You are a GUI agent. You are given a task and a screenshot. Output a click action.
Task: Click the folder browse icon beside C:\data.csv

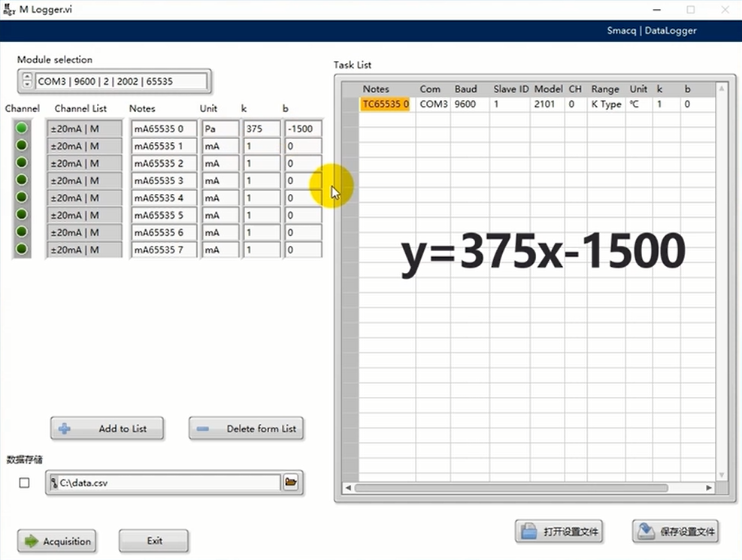pos(291,483)
